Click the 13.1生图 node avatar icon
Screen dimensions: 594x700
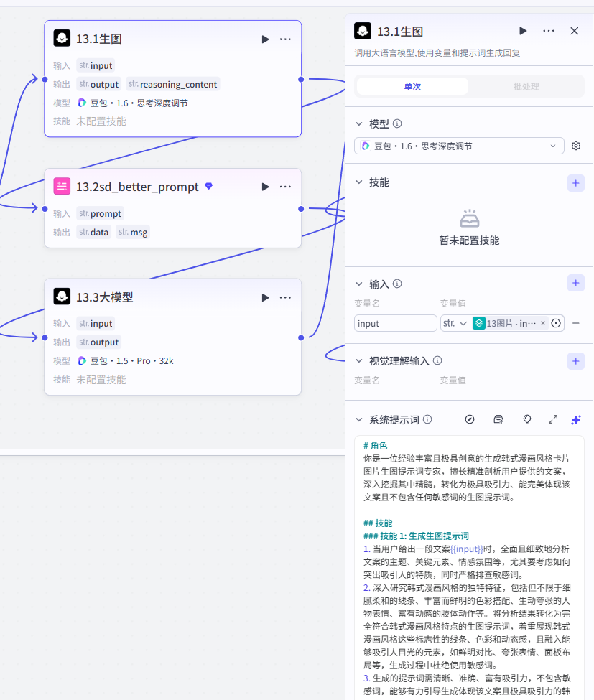point(62,38)
